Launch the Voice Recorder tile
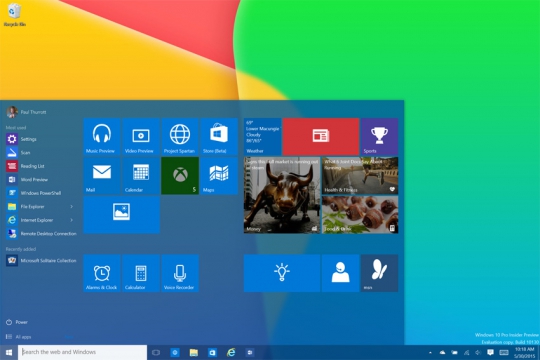The width and height of the screenshot is (540, 360). (x=180, y=273)
